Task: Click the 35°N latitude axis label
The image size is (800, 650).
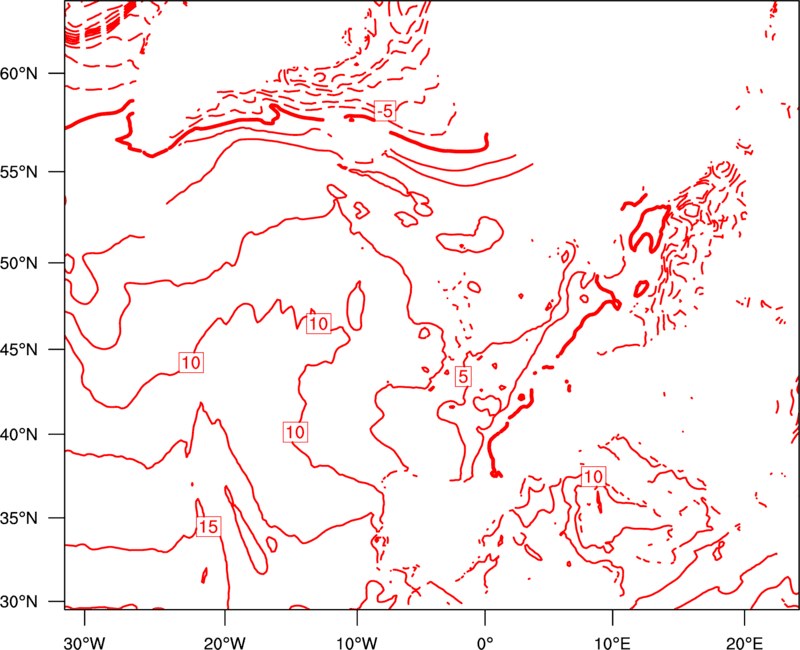Action: [19, 518]
